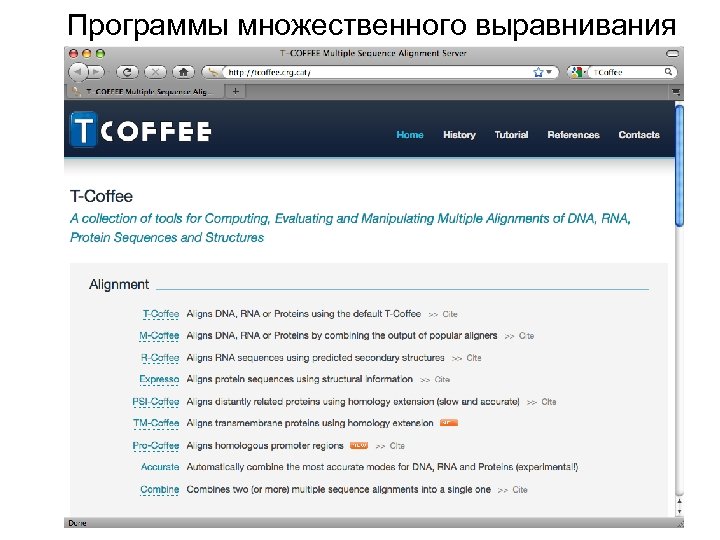Click the orange New badge on Pro-Coffee row
The image size is (720, 540).
click(x=359, y=445)
